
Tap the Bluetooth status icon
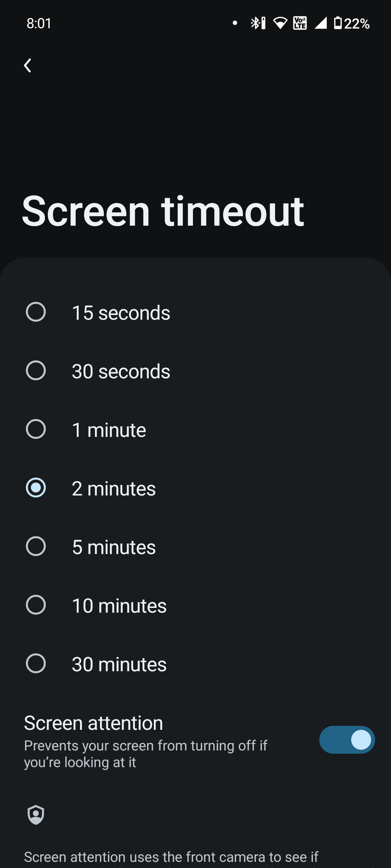click(x=257, y=23)
